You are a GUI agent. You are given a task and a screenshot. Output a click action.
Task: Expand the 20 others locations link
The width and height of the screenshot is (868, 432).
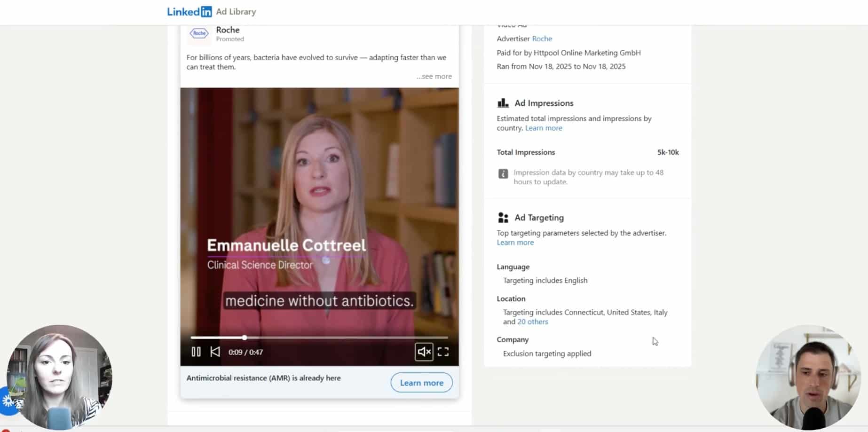pos(532,322)
